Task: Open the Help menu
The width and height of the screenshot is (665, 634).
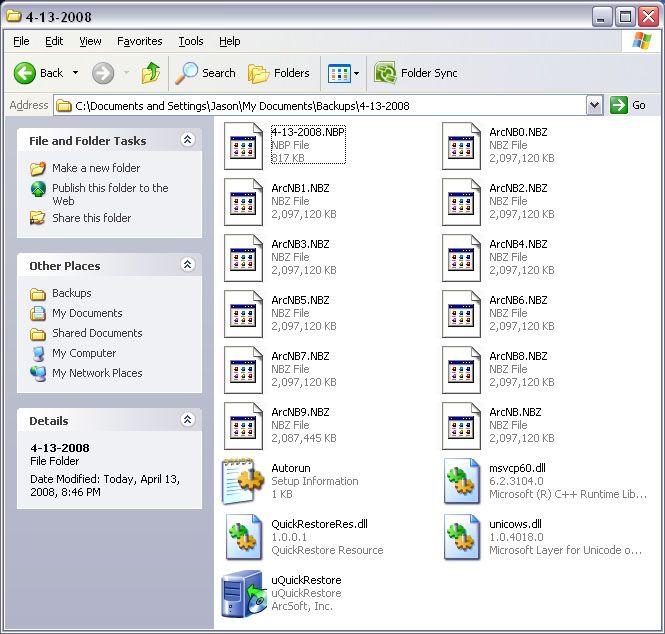Action: (229, 41)
